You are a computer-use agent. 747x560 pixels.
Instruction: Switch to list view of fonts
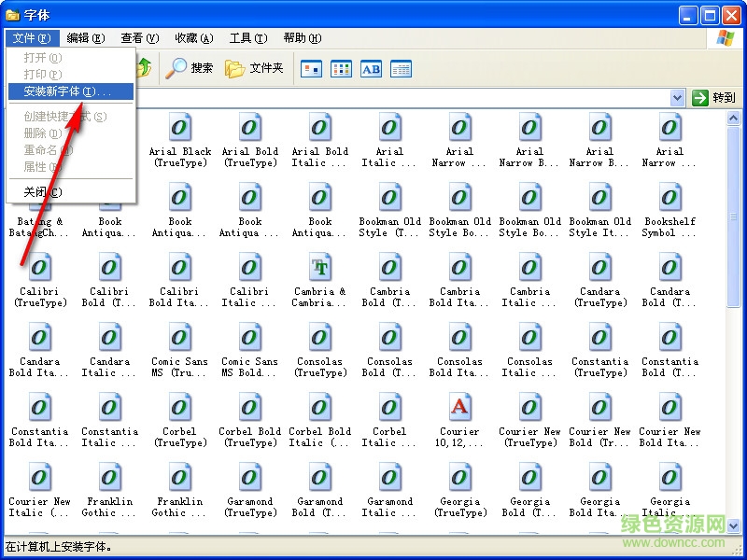click(x=341, y=68)
